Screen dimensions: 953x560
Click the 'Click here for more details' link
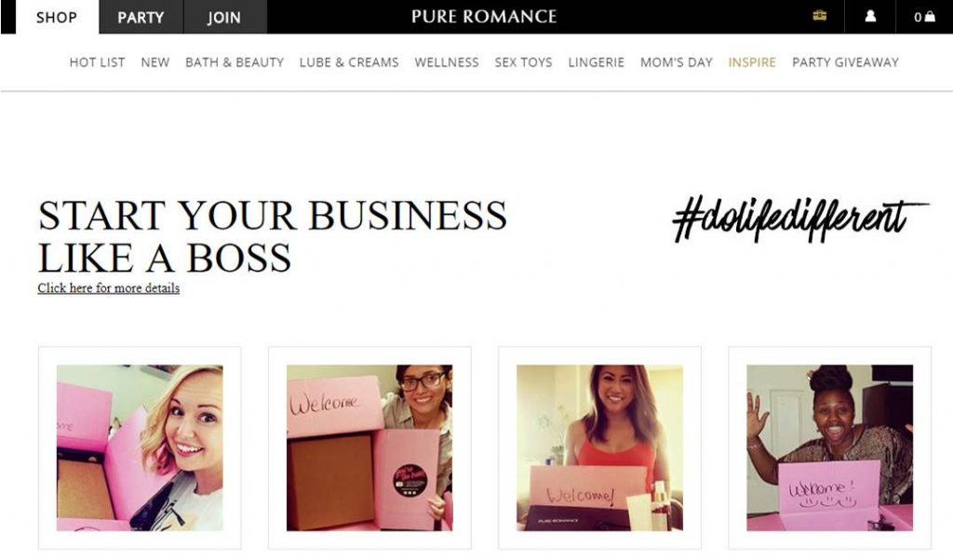click(109, 287)
